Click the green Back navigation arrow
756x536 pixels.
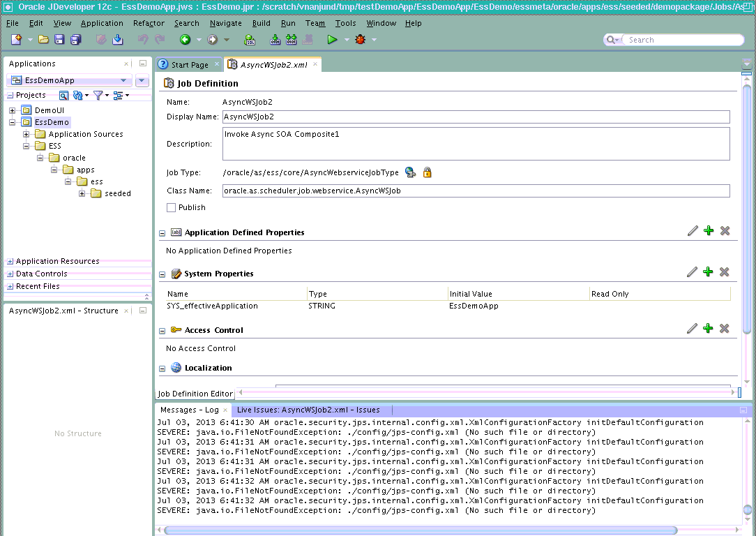[185, 40]
